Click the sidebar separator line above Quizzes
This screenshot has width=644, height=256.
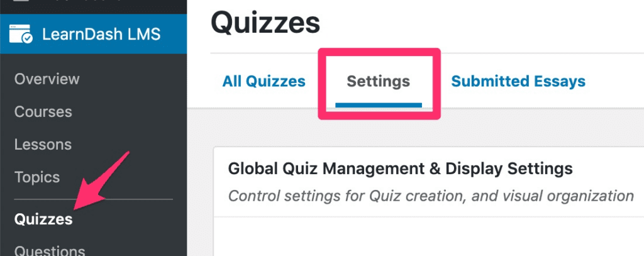click(94, 199)
